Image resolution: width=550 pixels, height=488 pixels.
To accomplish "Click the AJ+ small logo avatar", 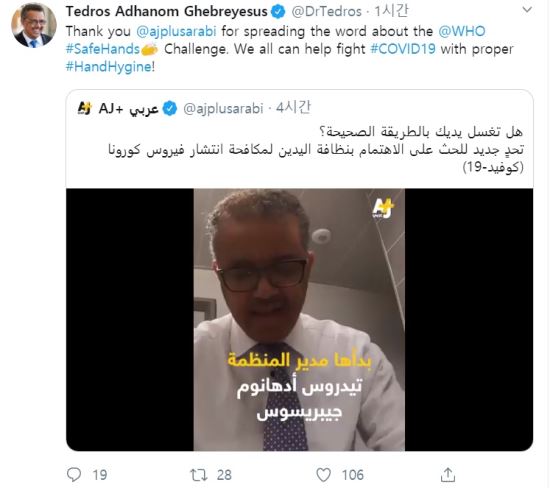I will pyautogui.click(x=85, y=108).
